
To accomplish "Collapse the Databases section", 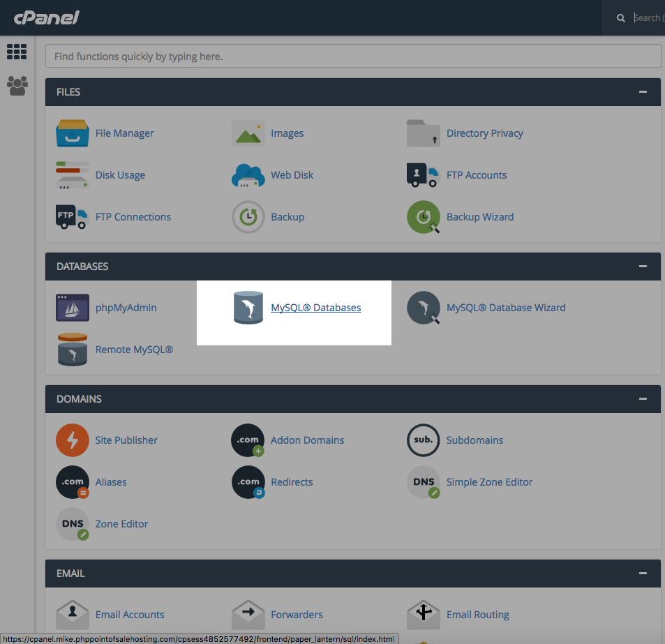I will 642,267.
